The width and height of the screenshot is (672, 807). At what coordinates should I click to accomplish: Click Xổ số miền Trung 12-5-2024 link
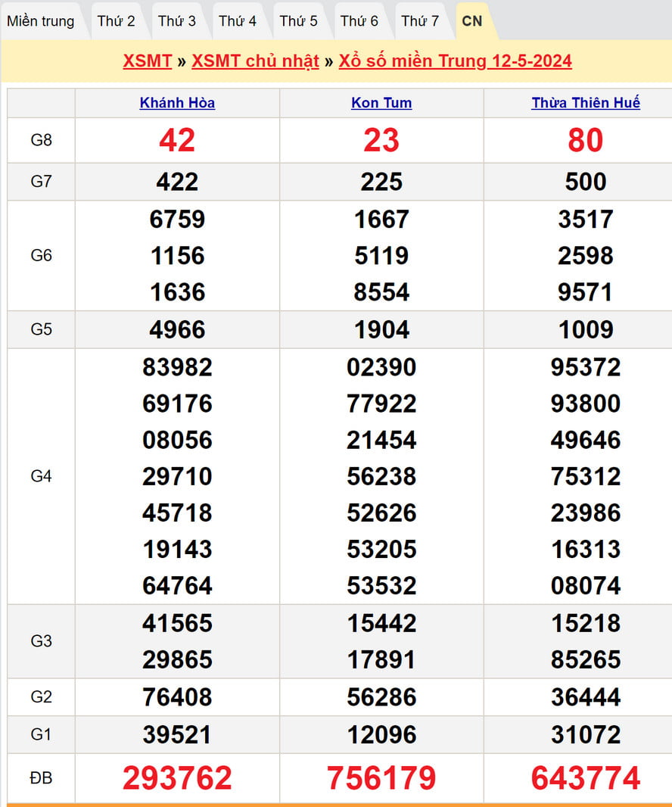point(455,61)
